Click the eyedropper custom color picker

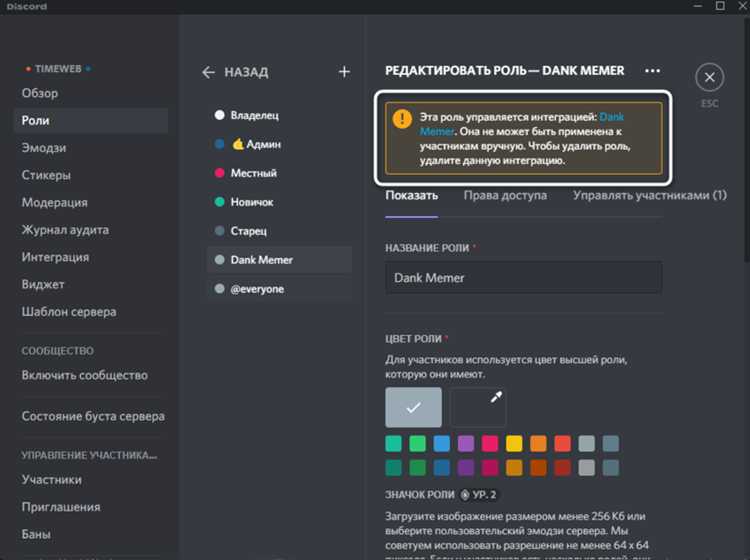[477, 407]
